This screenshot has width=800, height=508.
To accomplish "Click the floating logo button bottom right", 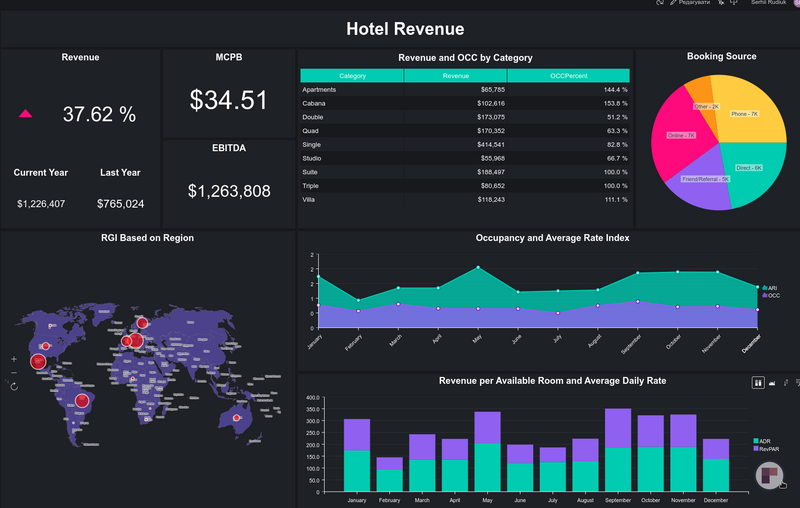I will [770, 477].
